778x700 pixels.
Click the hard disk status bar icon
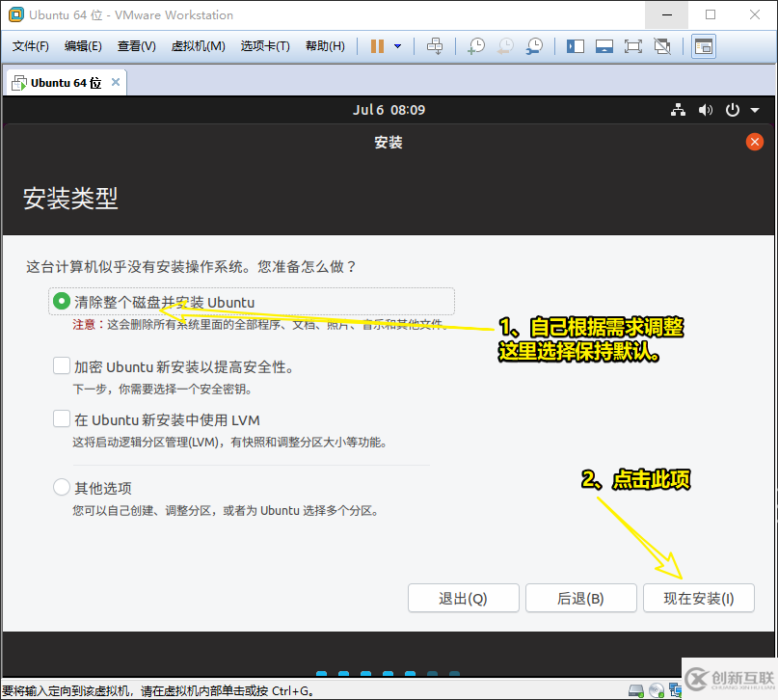[636, 690]
